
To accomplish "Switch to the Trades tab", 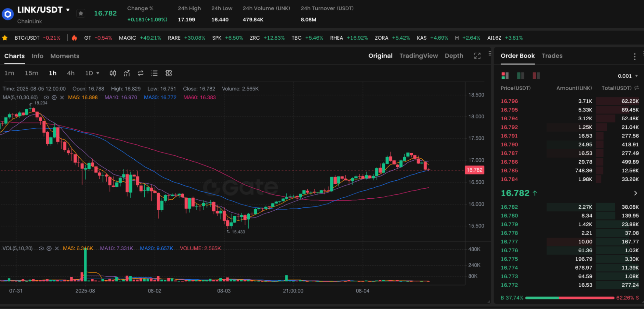I will coord(552,56).
